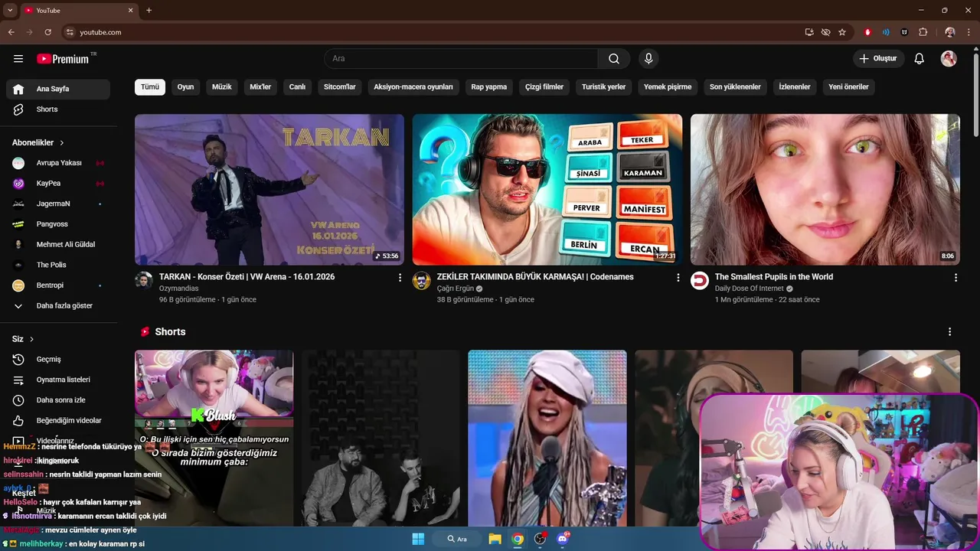
Task: Select the Oyun filter chip
Action: 185,87
